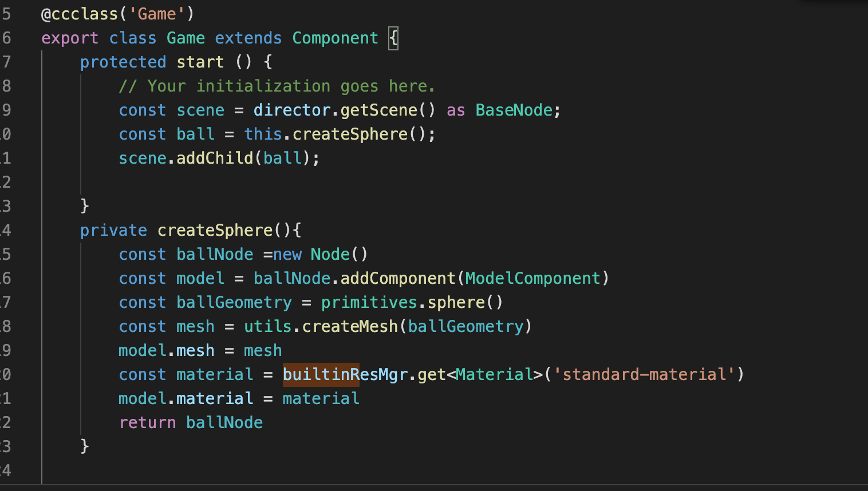Screen dimensions: 868x491
Task: Click the getScene method call
Action: coord(378,110)
